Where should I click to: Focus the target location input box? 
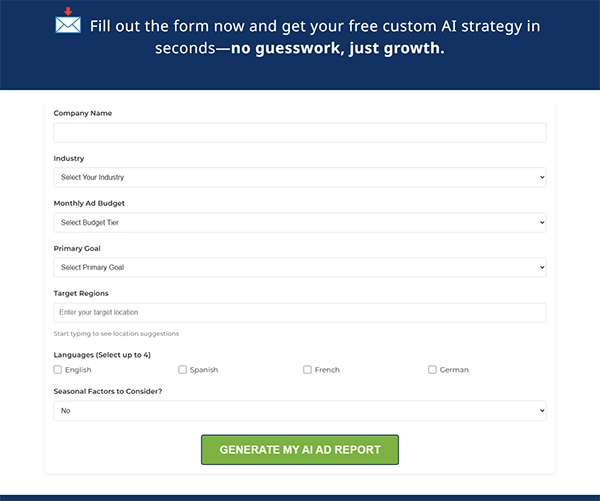coord(300,313)
